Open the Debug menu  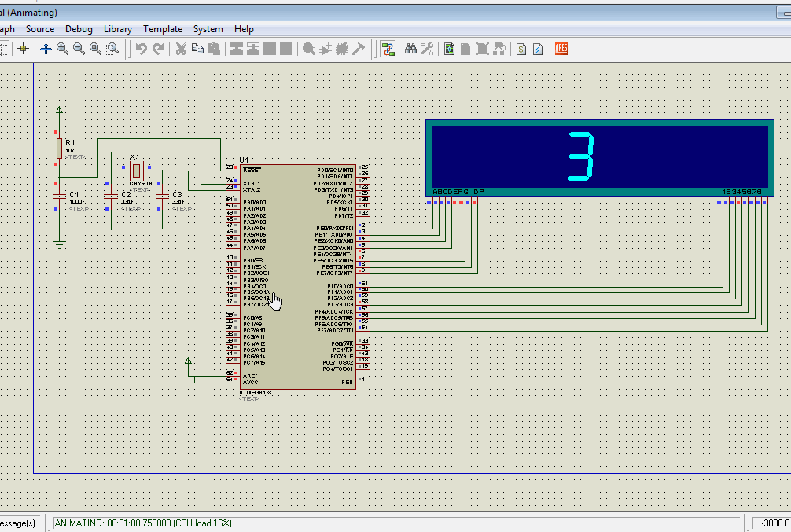[79, 28]
